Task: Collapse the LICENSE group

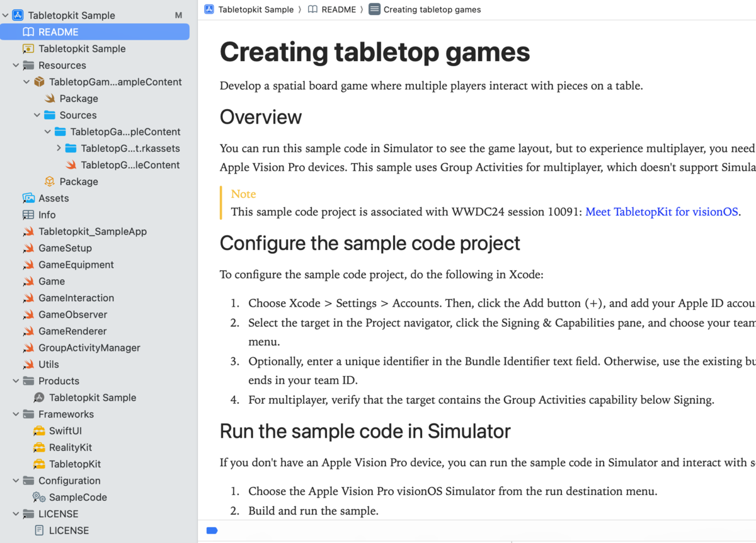Action: click(16, 514)
